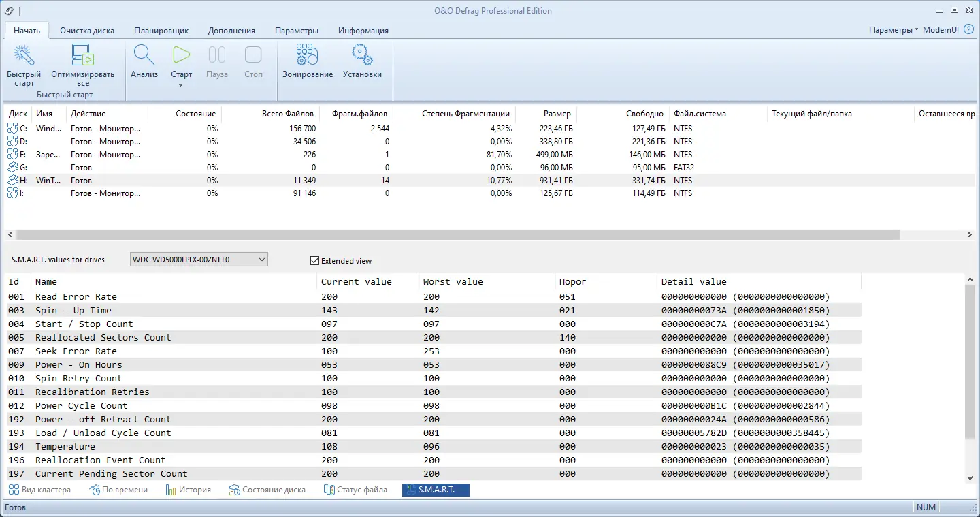Viewport: 980px width, 517px height.
Task: Open the Очистка диска ribbon tab
Action: [87, 31]
